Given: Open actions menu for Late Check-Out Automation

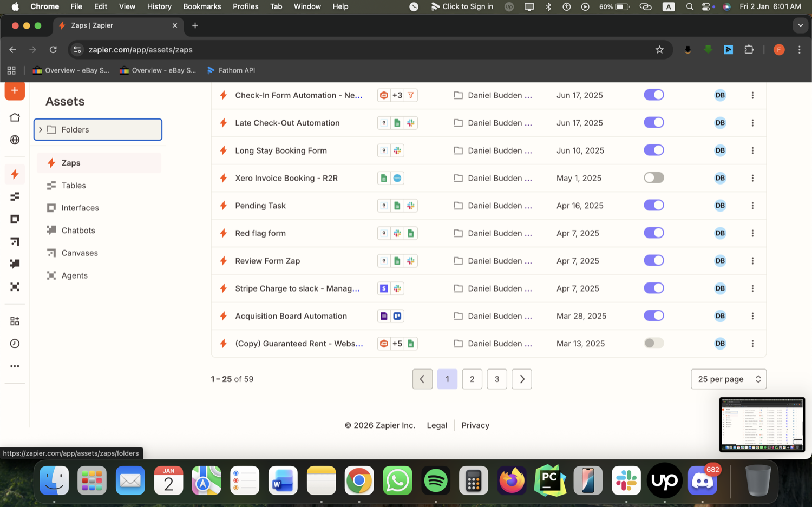Looking at the screenshot, I should [x=752, y=123].
